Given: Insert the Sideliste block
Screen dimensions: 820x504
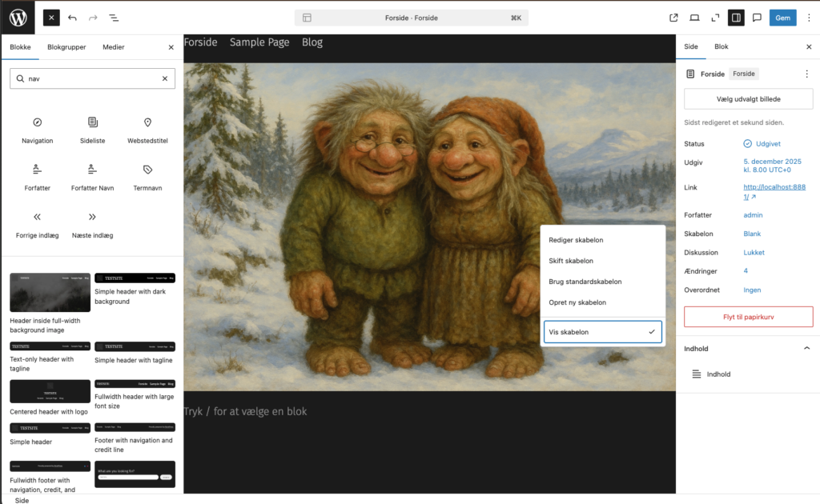Looking at the screenshot, I should [x=93, y=130].
